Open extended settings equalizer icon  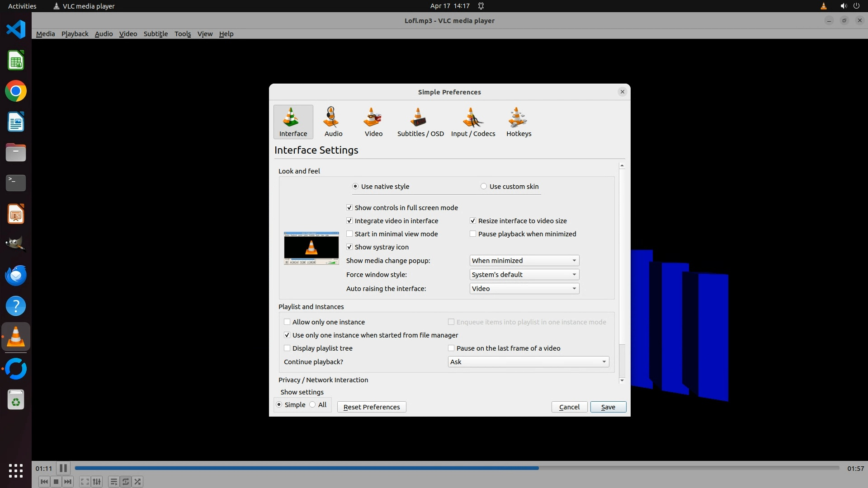point(97,482)
